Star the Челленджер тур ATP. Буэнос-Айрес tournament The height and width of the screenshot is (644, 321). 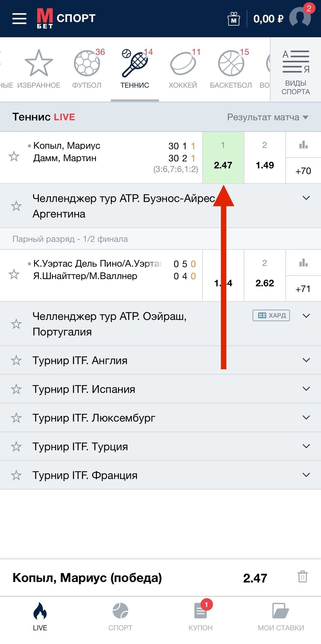16,206
